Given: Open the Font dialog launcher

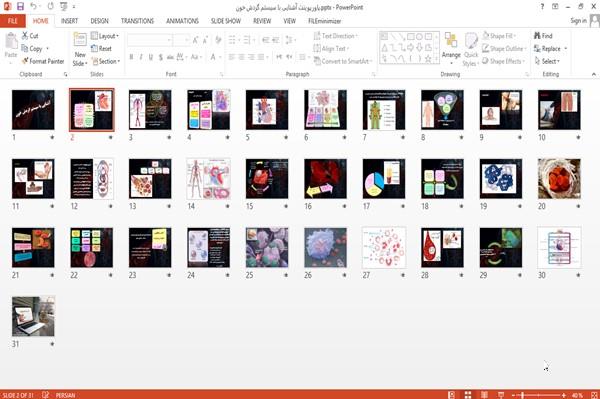Looking at the screenshot, I should pyautogui.click(x=222, y=74).
